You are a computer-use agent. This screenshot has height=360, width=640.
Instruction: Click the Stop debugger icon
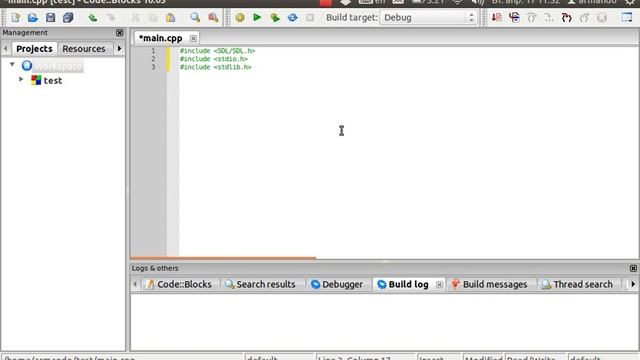(x=602, y=18)
